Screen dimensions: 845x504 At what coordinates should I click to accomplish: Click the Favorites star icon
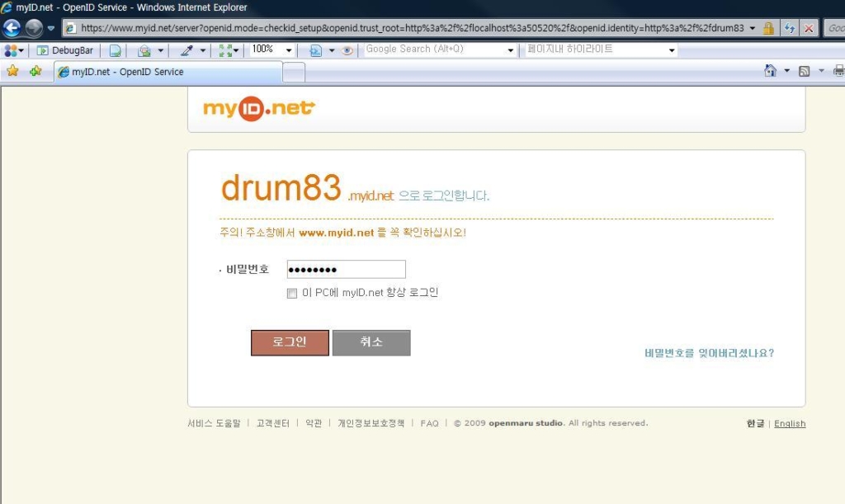[12, 71]
